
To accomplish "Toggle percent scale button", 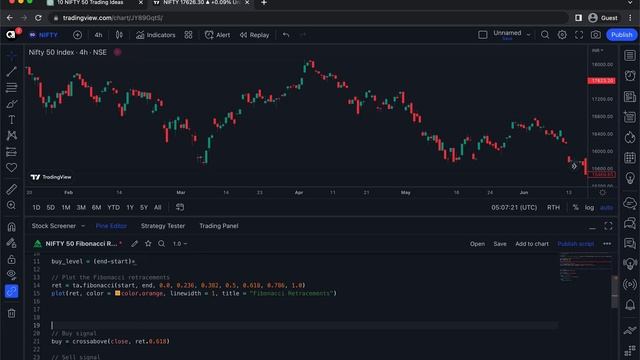I will [x=576, y=208].
